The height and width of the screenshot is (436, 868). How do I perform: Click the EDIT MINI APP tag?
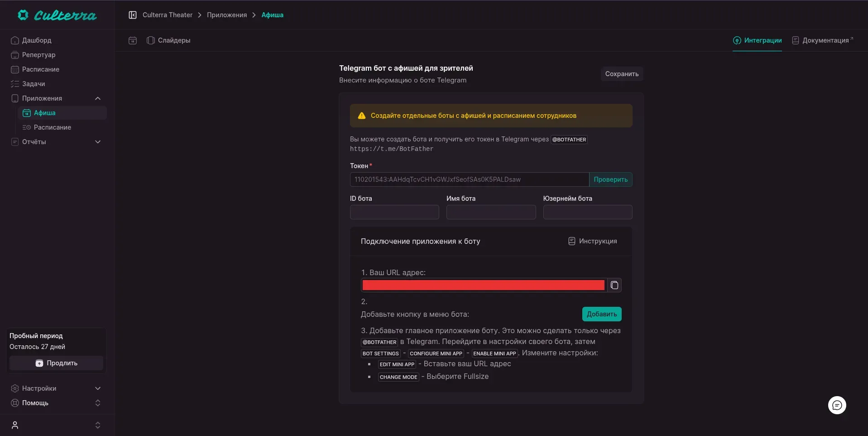pyautogui.click(x=397, y=364)
